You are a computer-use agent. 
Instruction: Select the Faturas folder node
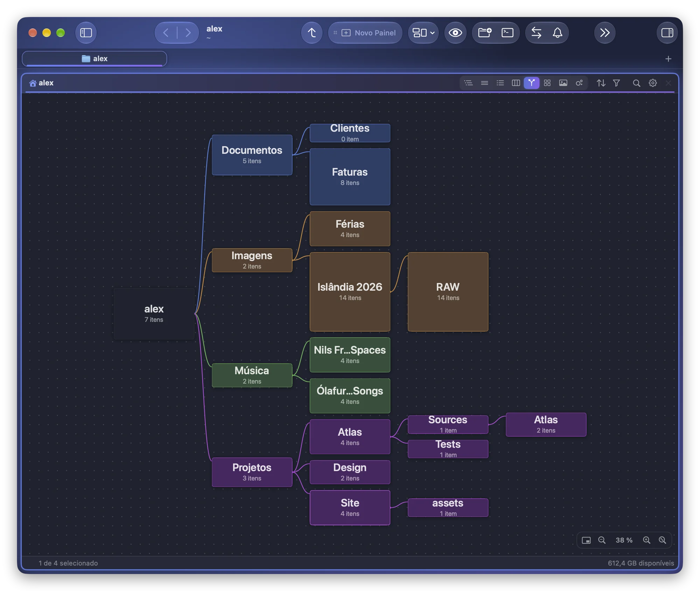pos(350,177)
